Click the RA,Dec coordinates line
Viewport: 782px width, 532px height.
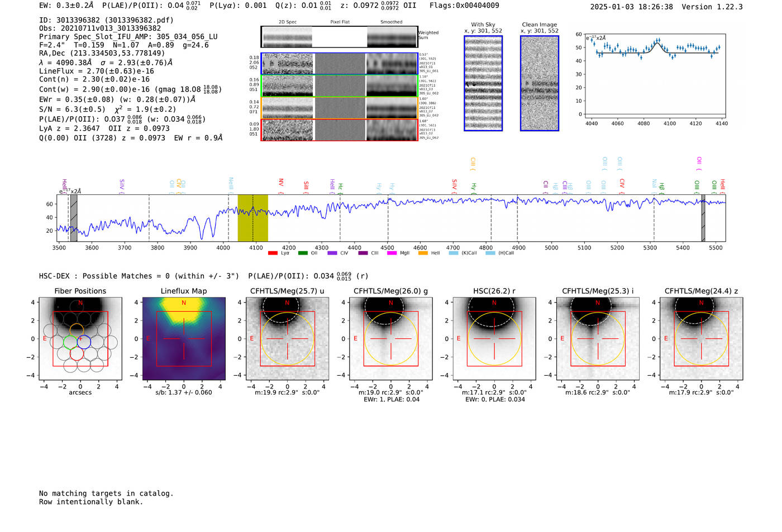pyautogui.click(x=102, y=53)
